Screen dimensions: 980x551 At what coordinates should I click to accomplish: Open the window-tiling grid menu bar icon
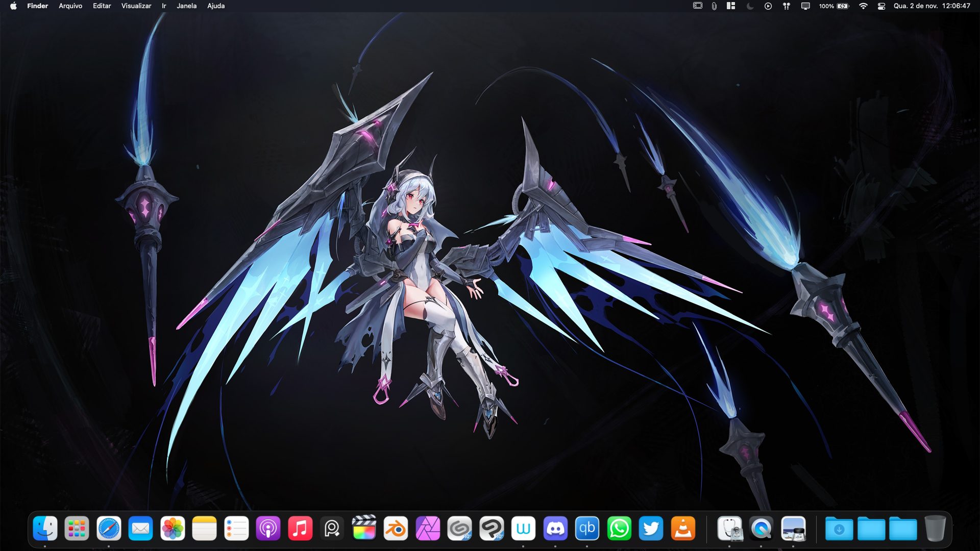point(731,6)
